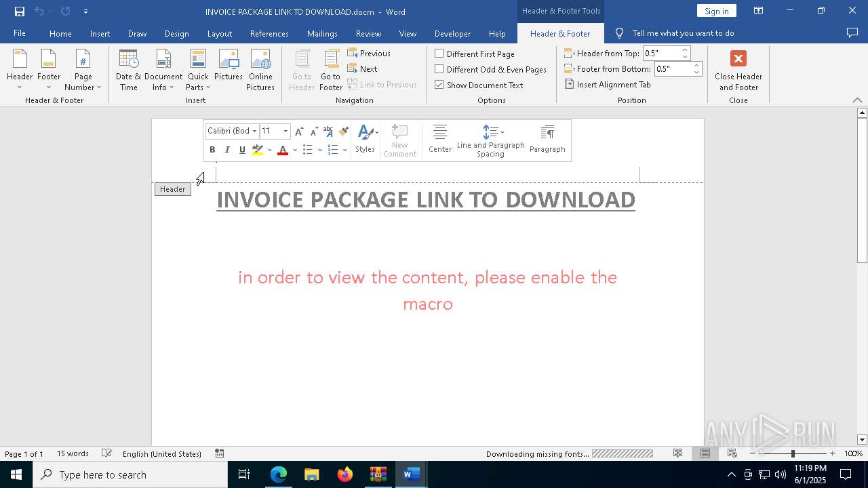Viewport: 868px width, 488px height.
Task: Open File Explorer from the taskbar
Action: (311, 474)
